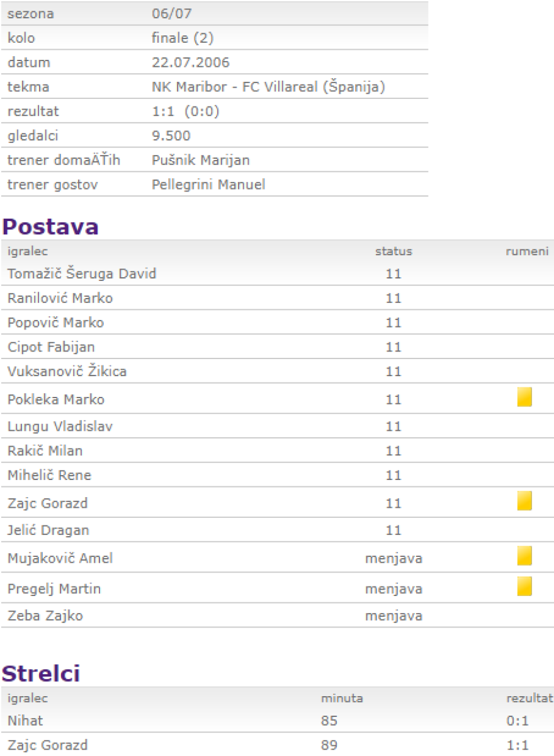
Task: Click the "status" column header
Action: coord(393,251)
